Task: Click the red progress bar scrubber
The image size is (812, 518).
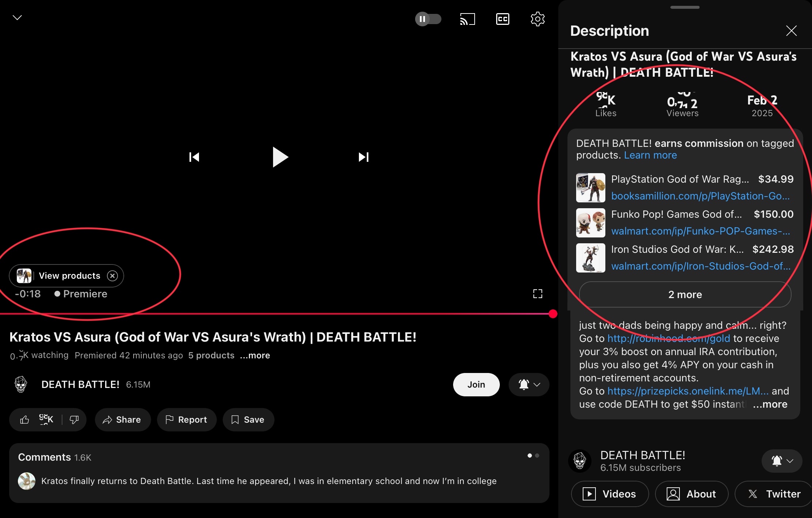Action: (553, 314)
